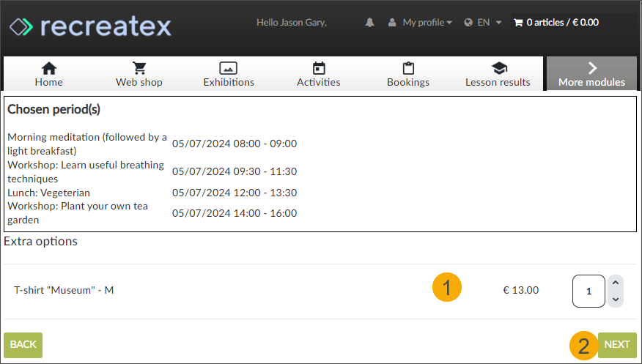
Task: Click the 'Hello Jason Gary,' greeting
Action: point(292,23)
